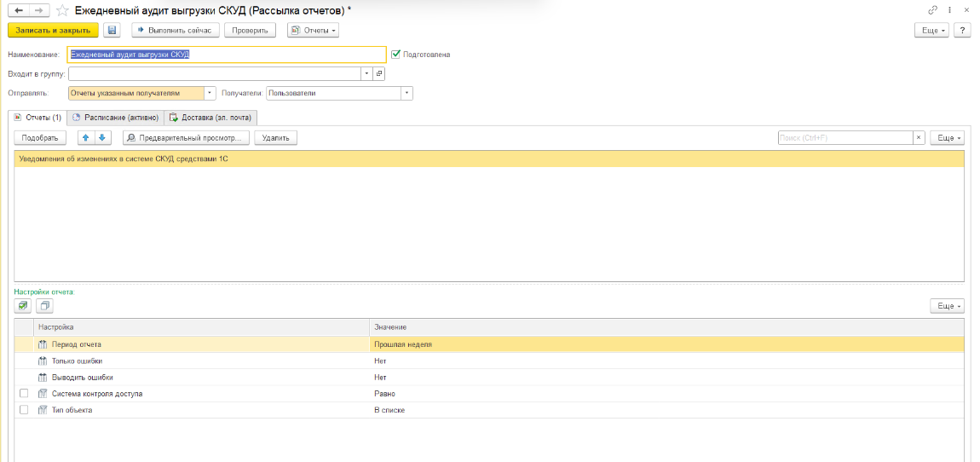This screenshot has width=980, height=462.
Task: Open the Доставка (эл. почта) tab
Action: pos(210,117)
